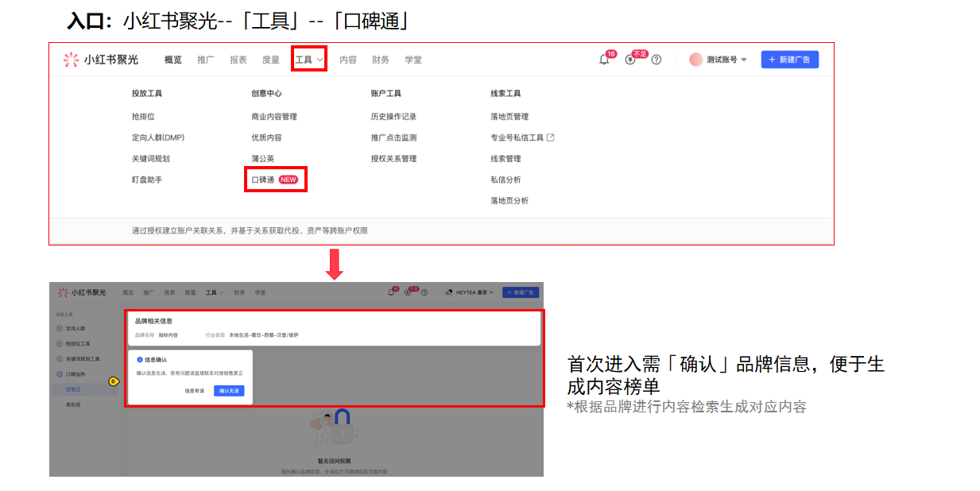Open 私信分析 menu entry

click(505, 180)
